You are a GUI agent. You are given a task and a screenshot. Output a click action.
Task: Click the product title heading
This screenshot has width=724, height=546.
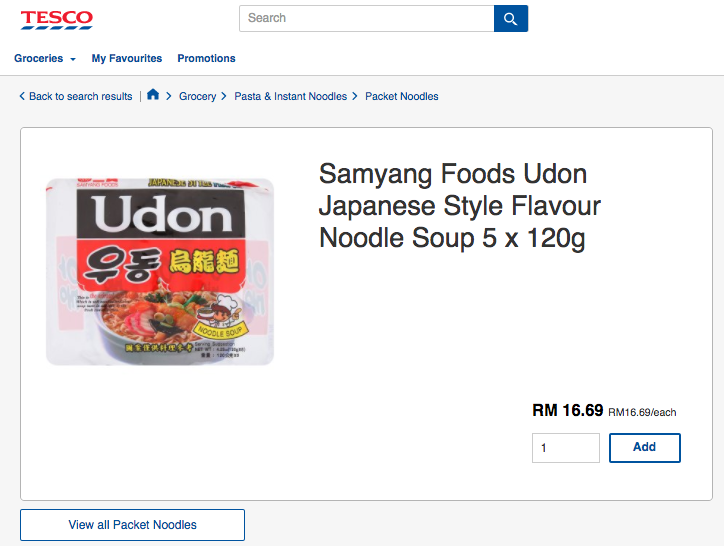coord(460,206)
